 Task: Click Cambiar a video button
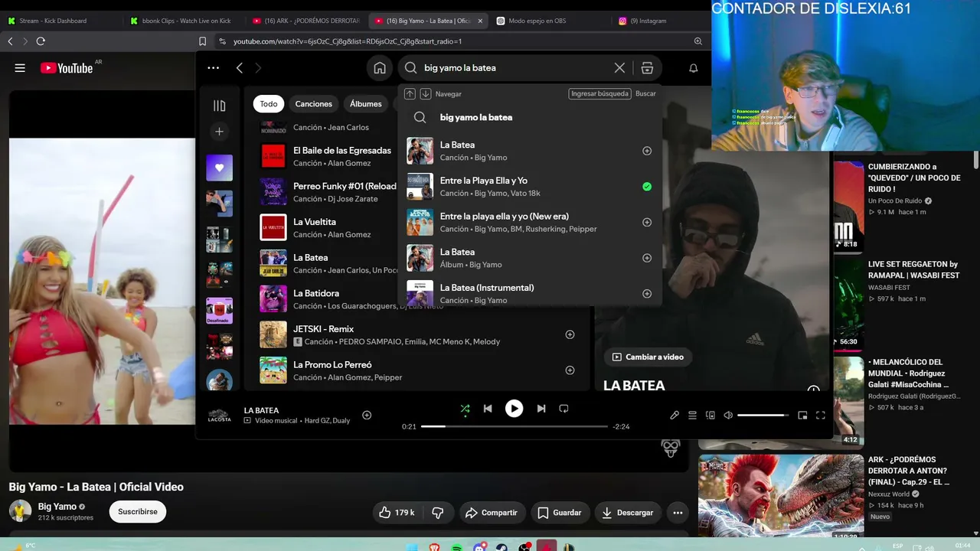click(648, 357)
